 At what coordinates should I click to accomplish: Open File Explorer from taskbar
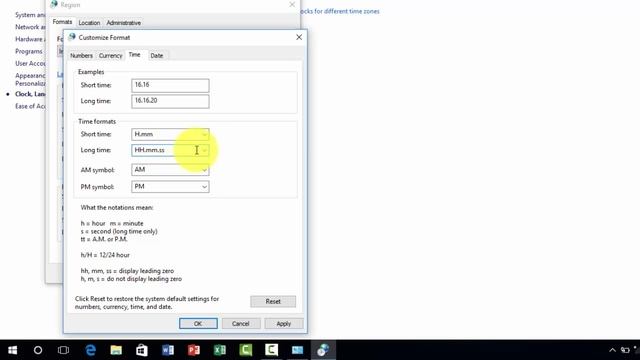[116, 350]
